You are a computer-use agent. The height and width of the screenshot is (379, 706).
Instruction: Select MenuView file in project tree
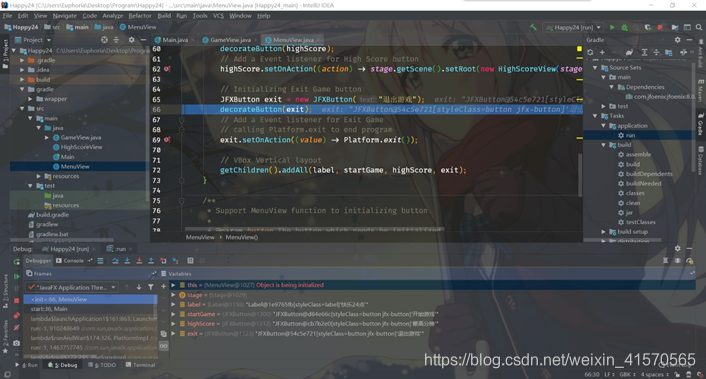click(x=75, y=167)
